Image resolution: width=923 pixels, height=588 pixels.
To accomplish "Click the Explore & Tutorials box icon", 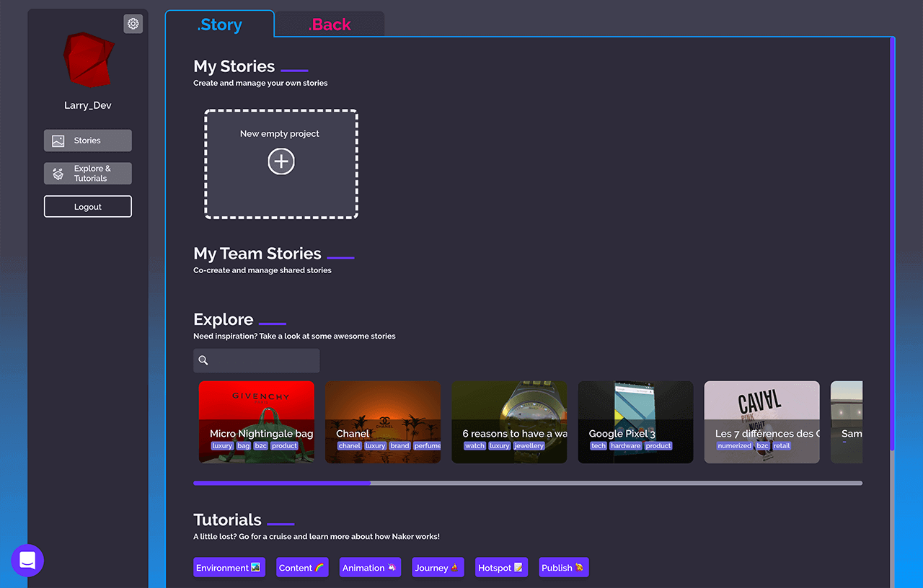I will (58, 174).
